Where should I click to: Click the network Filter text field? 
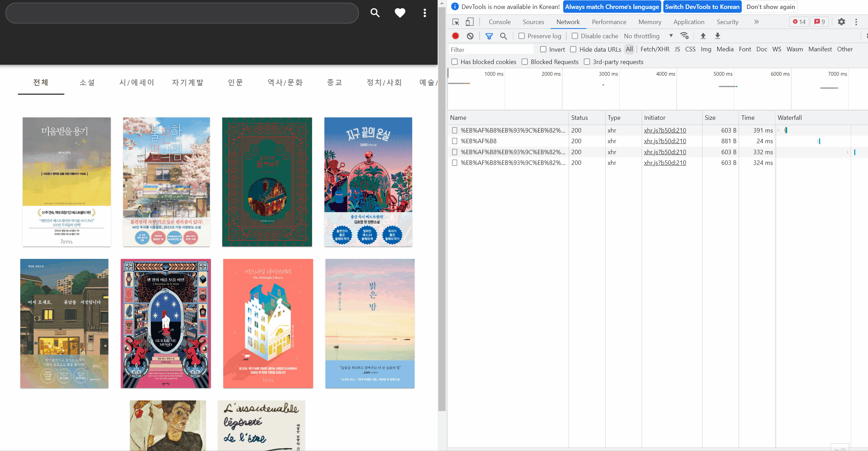click(491, 50)
